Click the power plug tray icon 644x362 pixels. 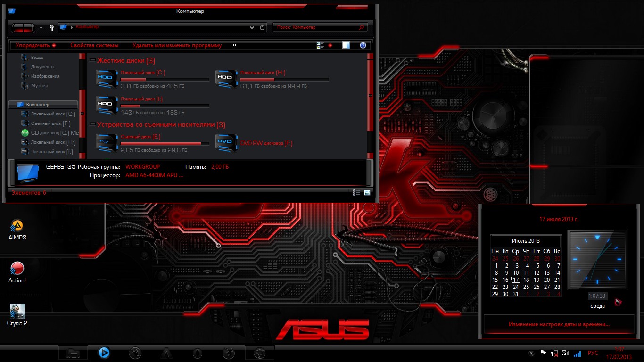click(x=554, y=353)
